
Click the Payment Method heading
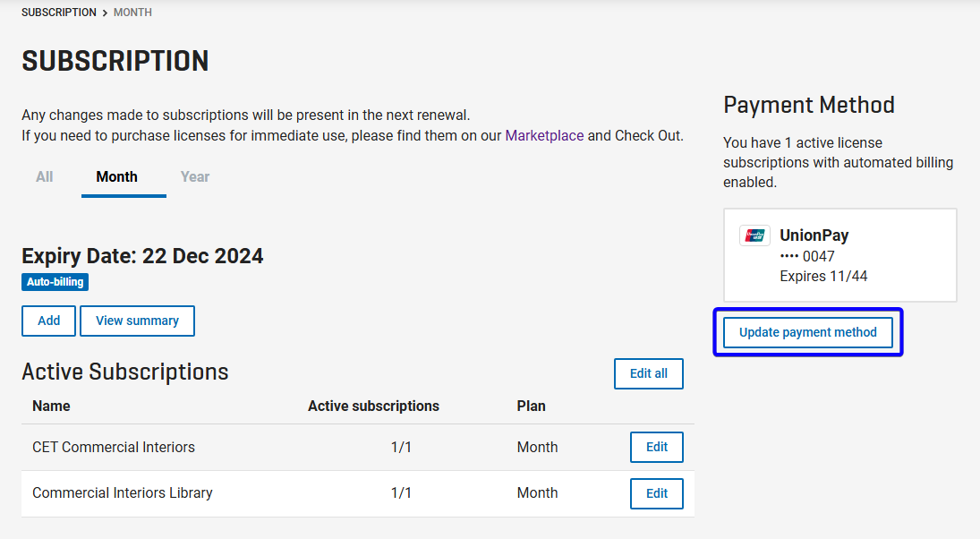[809, 105]
